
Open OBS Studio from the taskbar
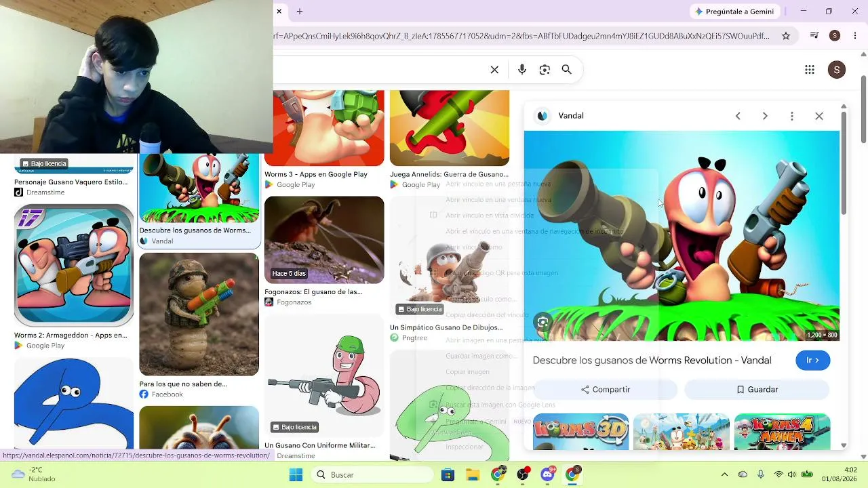click(x=523, y=475)
